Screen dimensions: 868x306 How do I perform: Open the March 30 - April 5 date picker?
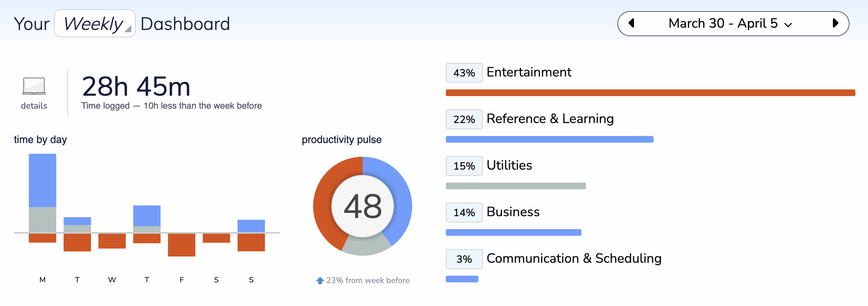tap(730, 24)
